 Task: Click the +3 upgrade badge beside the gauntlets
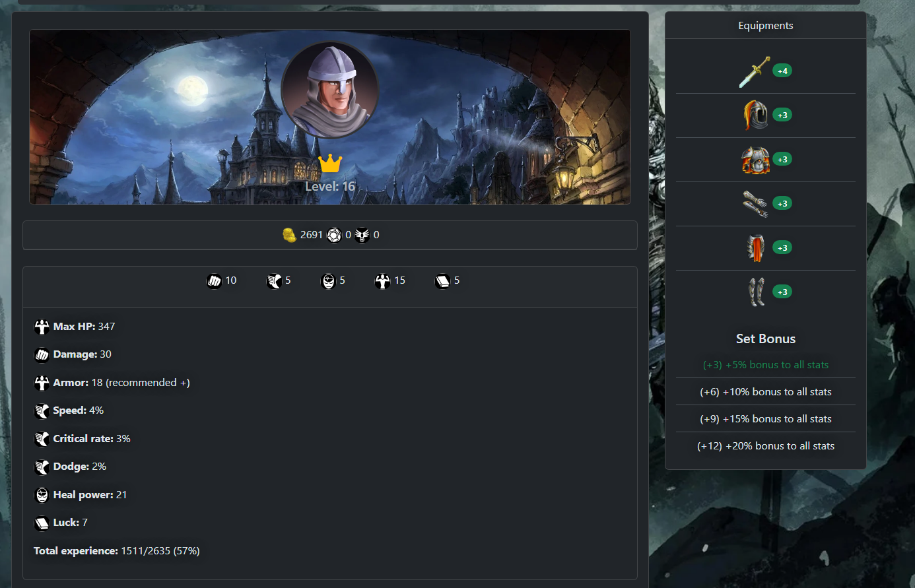pos(782,204)
